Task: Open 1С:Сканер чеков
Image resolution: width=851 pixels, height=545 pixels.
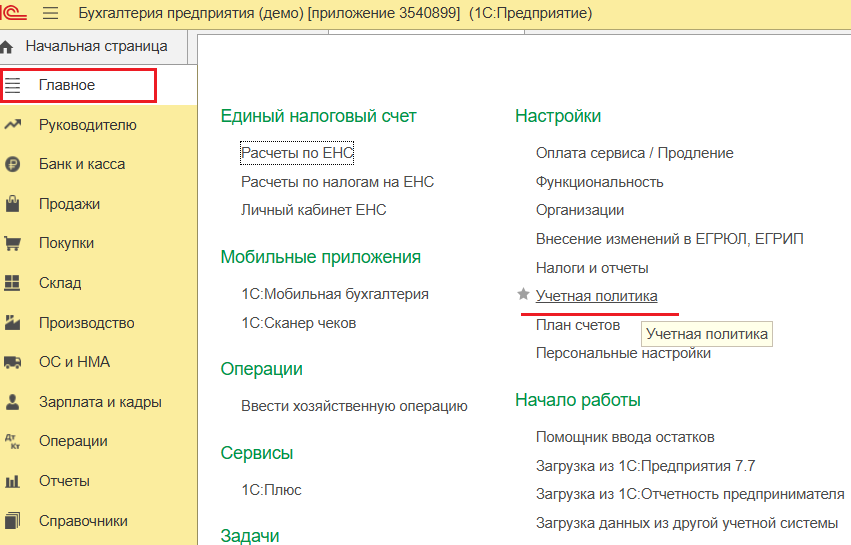Action: [299, 323]
